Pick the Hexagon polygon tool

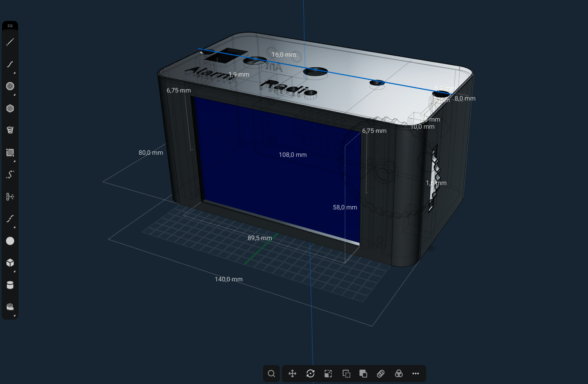10,109
